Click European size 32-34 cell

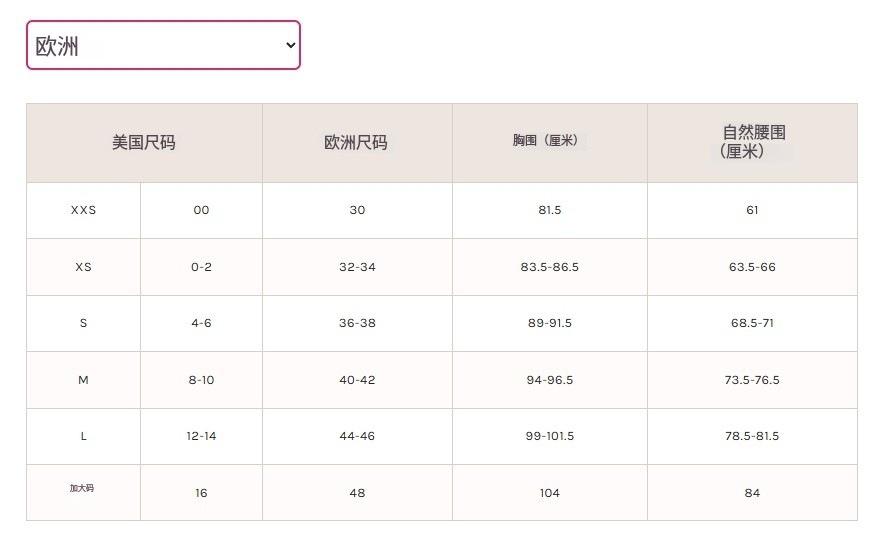(357, 267)
